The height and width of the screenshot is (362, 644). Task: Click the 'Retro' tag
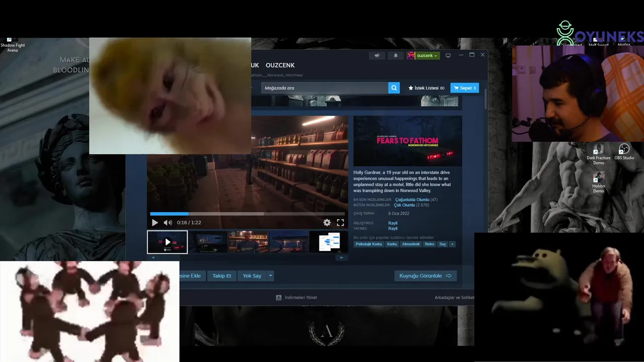tap(429, 244)
